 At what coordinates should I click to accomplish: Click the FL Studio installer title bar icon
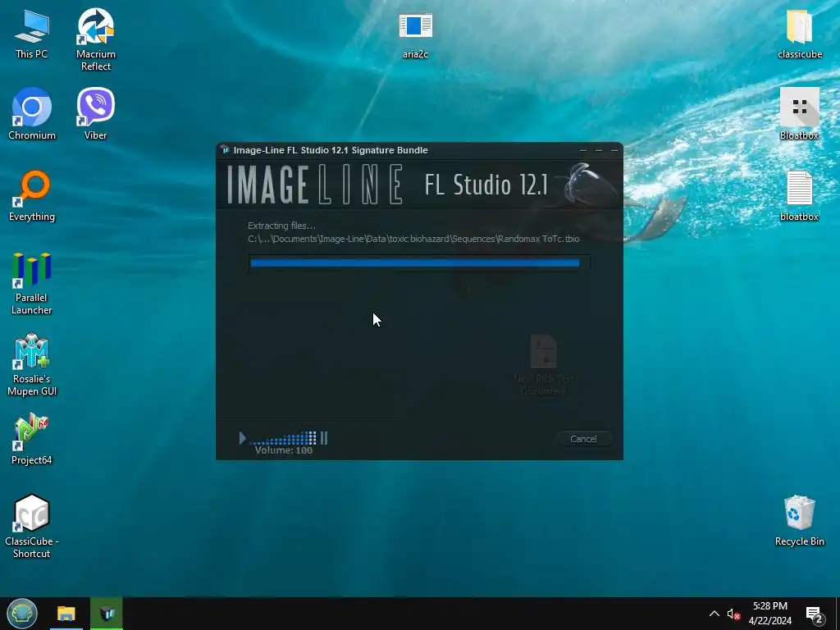point(226,150)
